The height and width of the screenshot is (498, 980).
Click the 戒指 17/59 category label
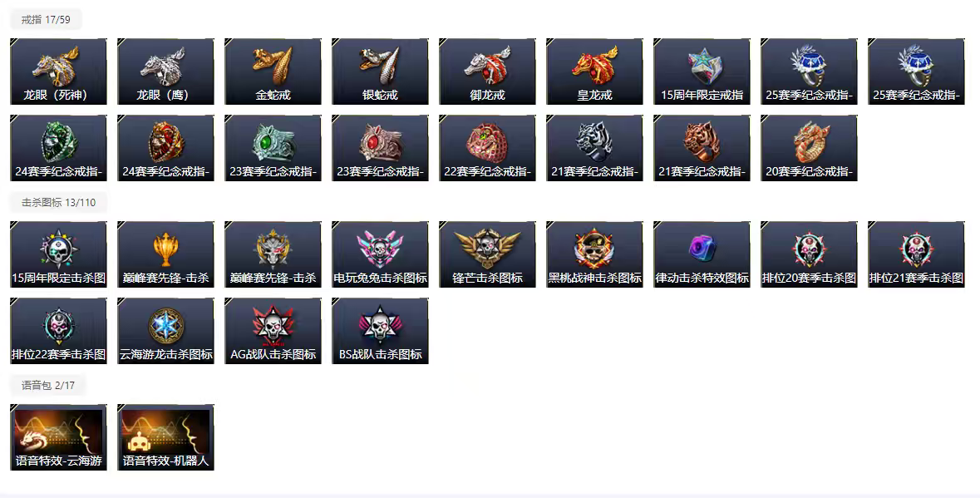[46, 19]
